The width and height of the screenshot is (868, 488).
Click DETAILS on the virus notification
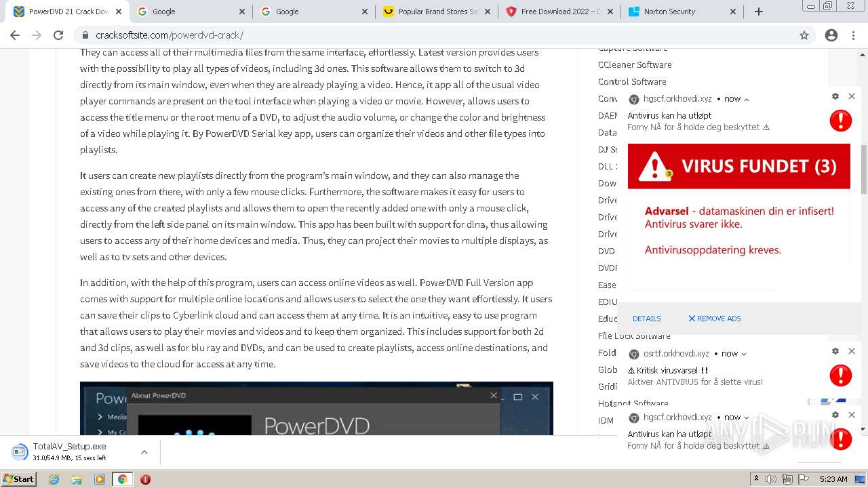tap(647, 319)
